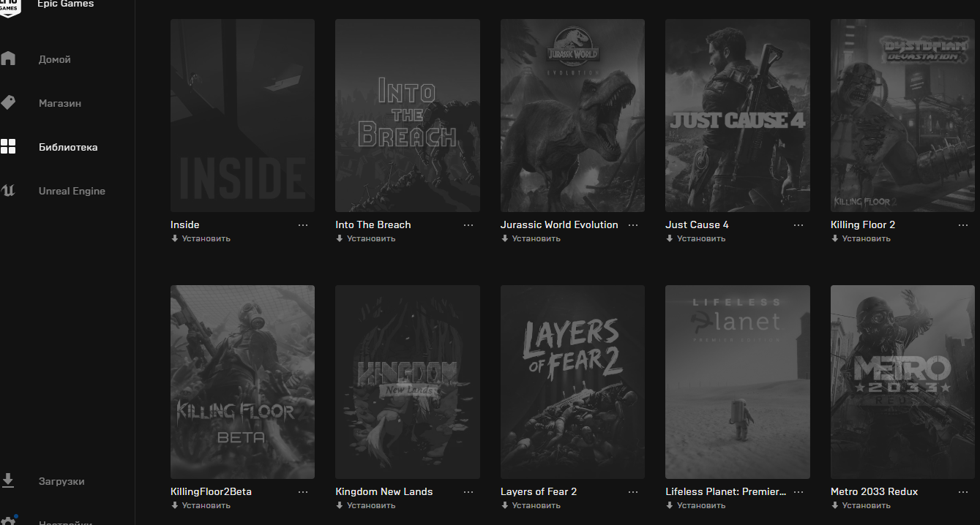Open the Загрузки section
Viewport: 980px width, 525px height.
(x=61, y=481)
